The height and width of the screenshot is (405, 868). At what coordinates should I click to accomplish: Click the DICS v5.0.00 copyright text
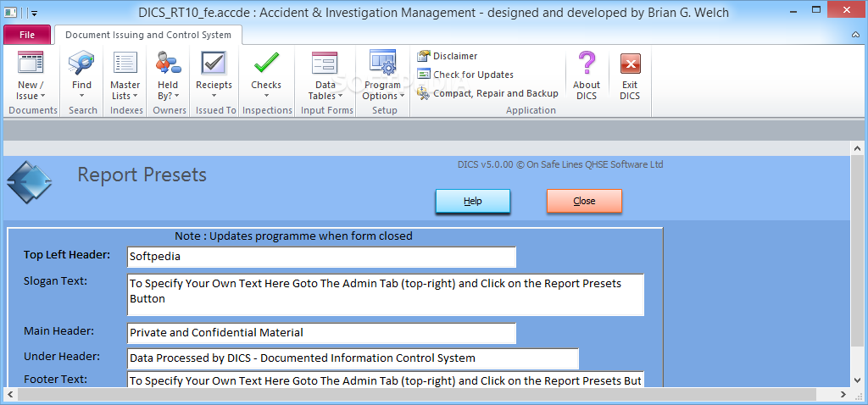tap(560, 164)
